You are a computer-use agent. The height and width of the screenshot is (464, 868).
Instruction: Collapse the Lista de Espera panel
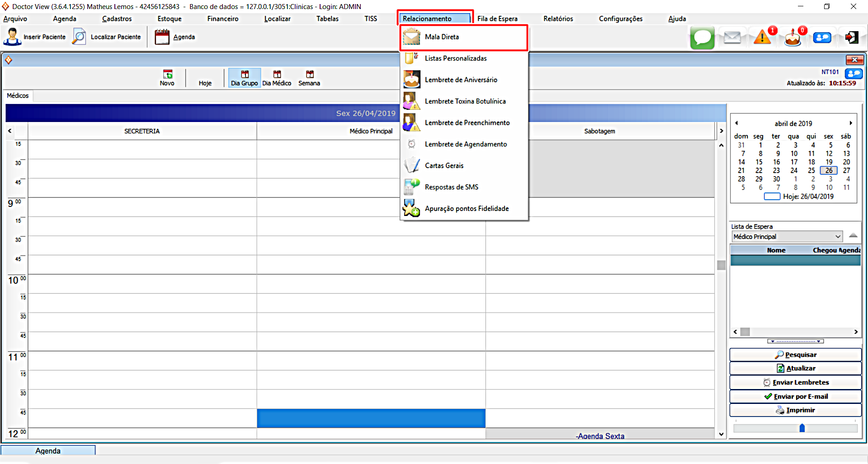853,235
